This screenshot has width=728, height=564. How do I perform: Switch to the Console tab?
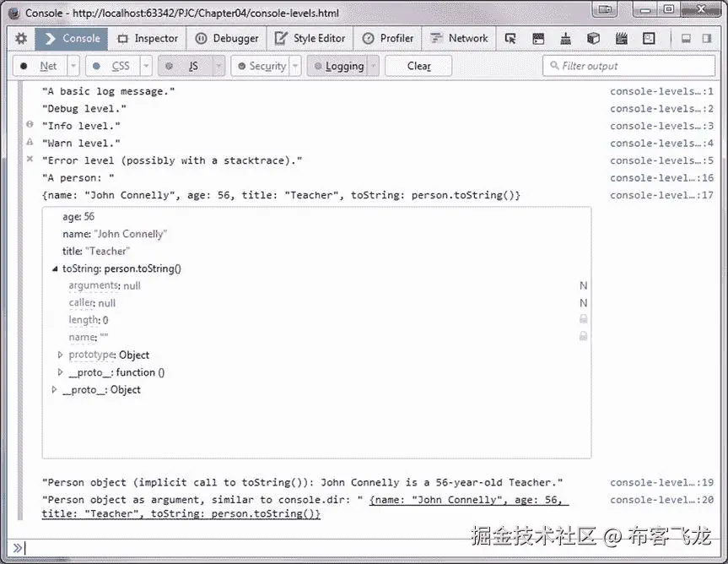(71, 39)
